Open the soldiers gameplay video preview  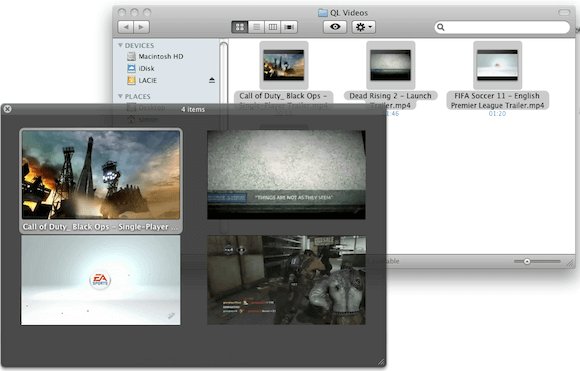[286, 280]
